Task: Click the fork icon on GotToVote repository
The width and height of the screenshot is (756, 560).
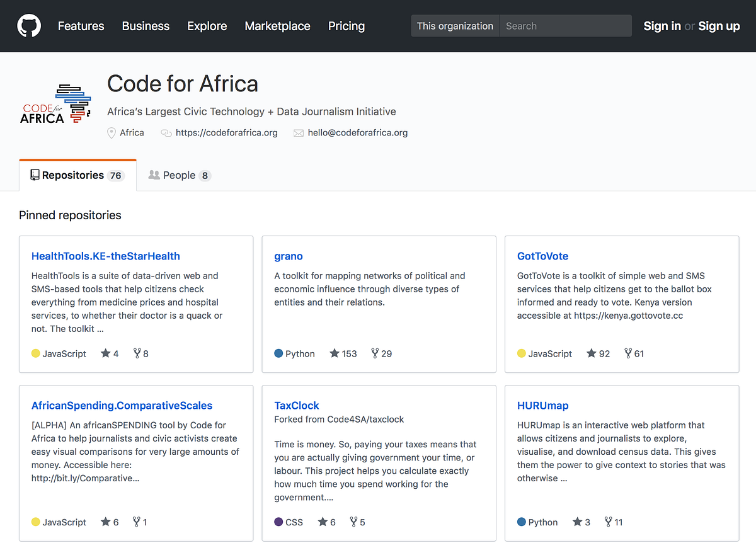Action: 627,353
